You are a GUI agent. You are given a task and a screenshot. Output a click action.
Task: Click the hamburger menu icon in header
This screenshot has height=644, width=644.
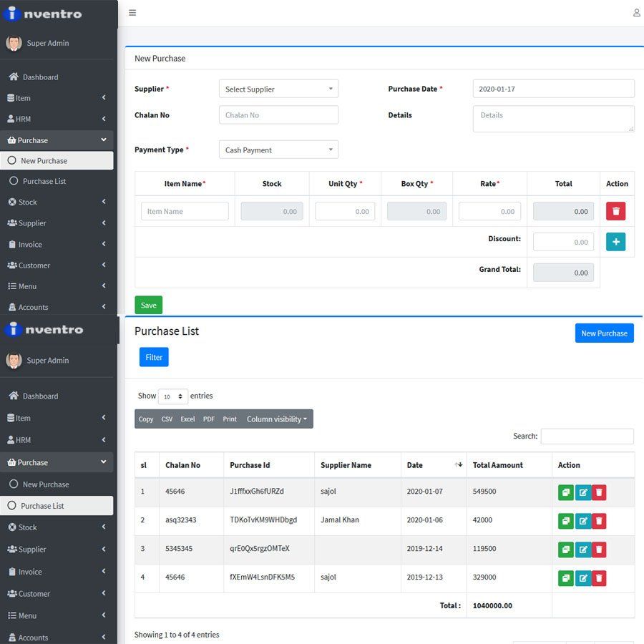(132, 13)
